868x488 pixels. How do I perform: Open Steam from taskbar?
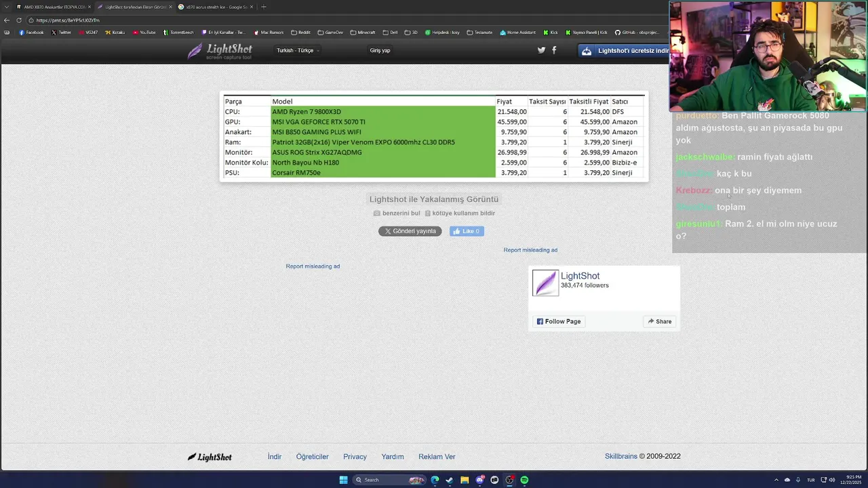pyautogui.click(x=449, y=480)
